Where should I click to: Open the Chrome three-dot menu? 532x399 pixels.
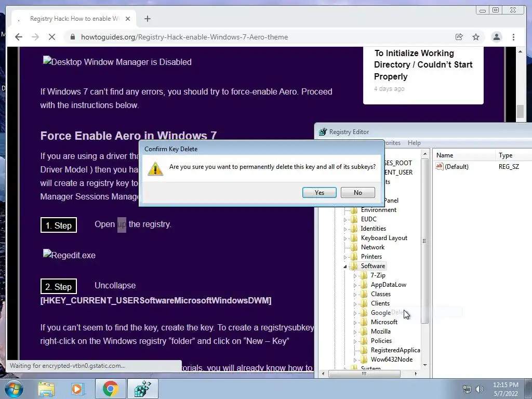(x=513, y=37)
